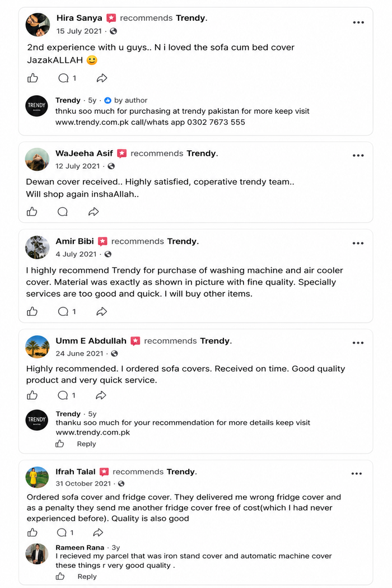The width and height of the screenshot is (392, 588).
Task: Like Trendy's reply under Umm E Abdullah
Action: (60, 444)
